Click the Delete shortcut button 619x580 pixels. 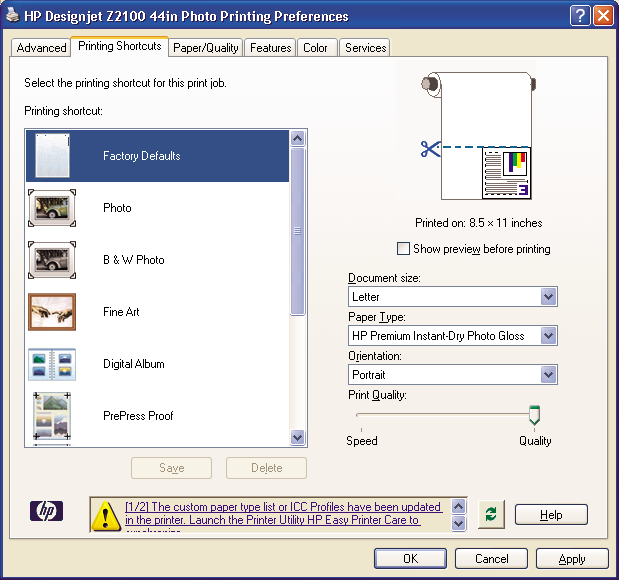266,468
